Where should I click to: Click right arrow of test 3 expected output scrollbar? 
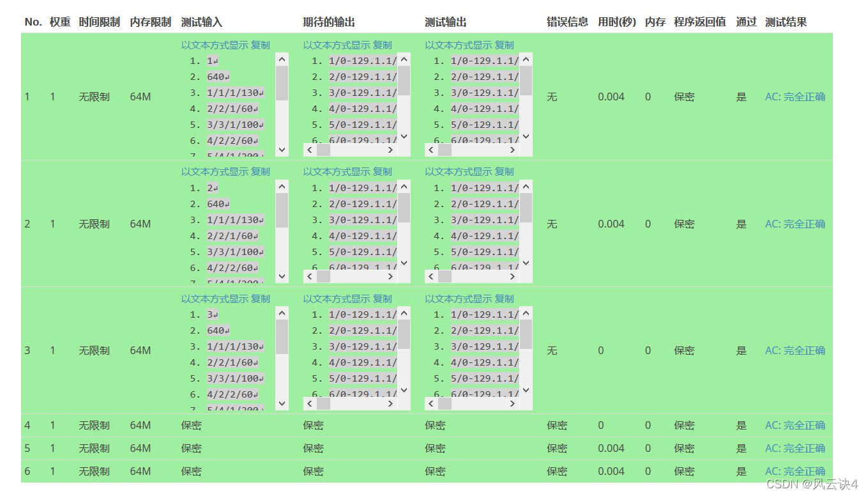[x=391, y=403]
